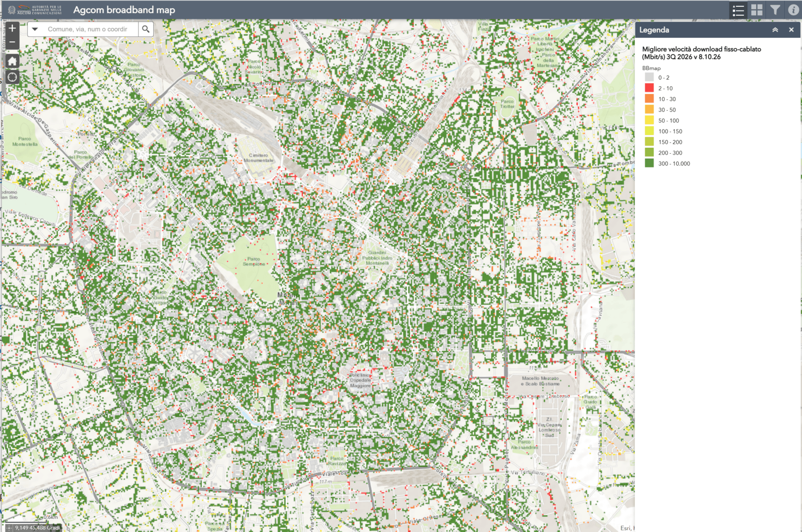
Task: Click the Parco Montestella map label
Action: coord(25,141)
